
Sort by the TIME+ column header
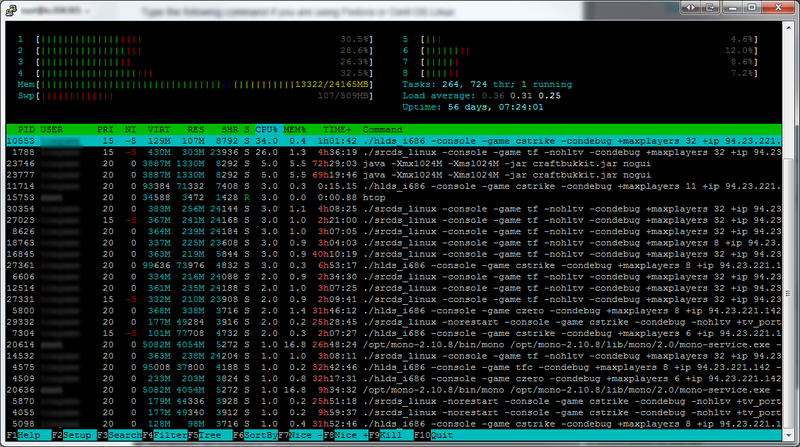(337, 130)
